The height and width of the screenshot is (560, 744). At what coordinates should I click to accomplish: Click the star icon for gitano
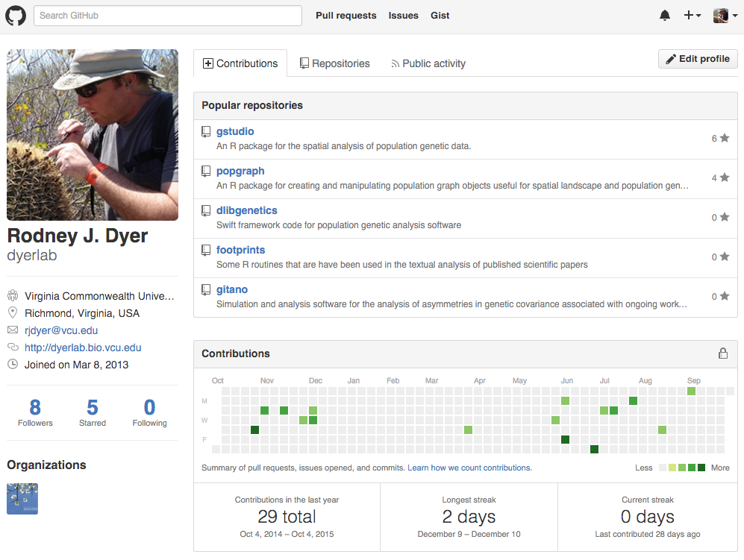725,296
